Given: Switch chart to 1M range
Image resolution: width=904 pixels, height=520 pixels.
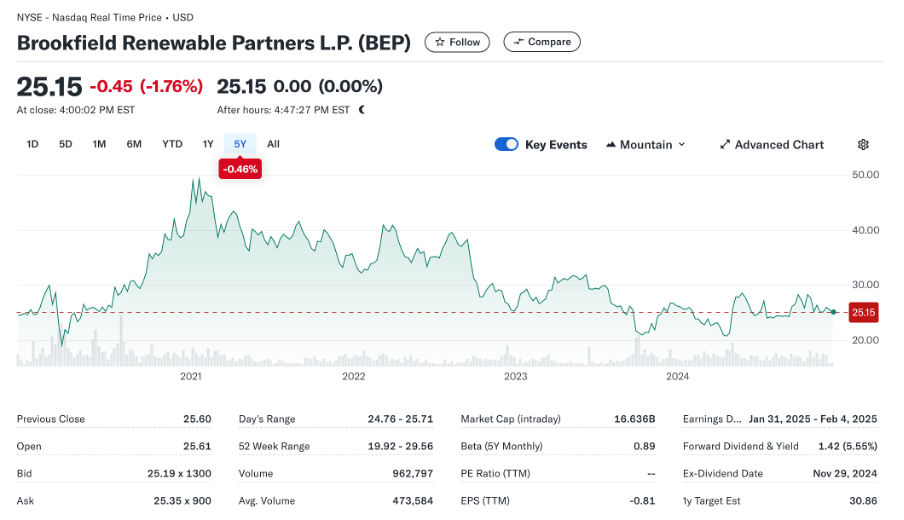Looking at the screenshot, I should pyautogui.click(x=99, y=144).
